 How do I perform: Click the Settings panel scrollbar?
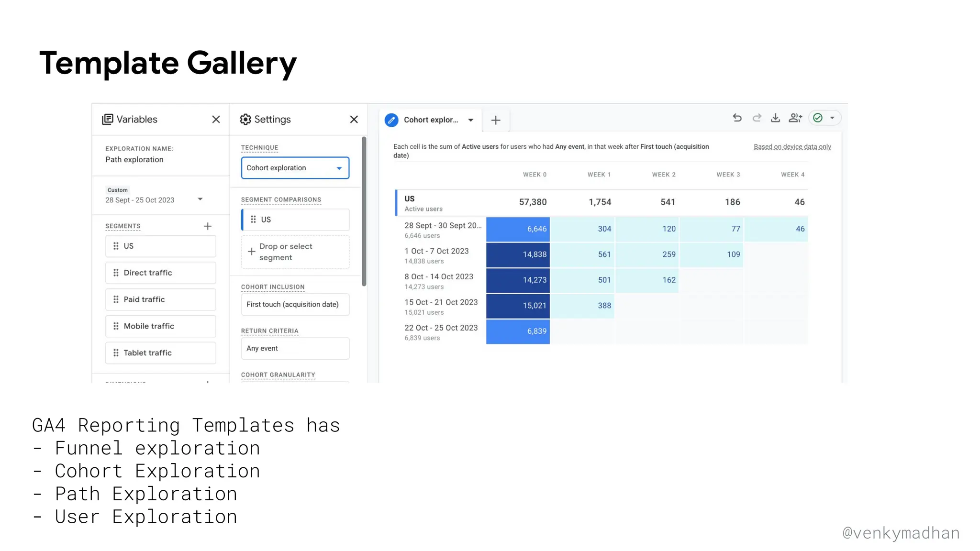coord(364,212)
